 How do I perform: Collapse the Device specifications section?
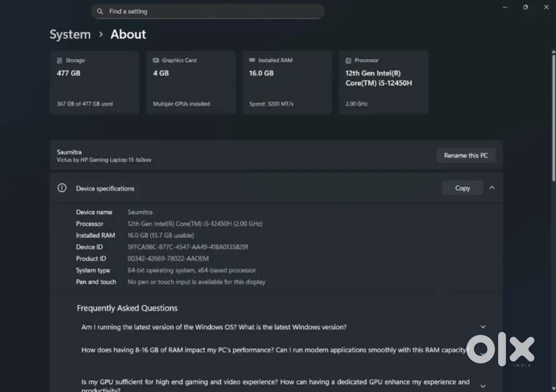pyautogui.click(x=492, y=188)
